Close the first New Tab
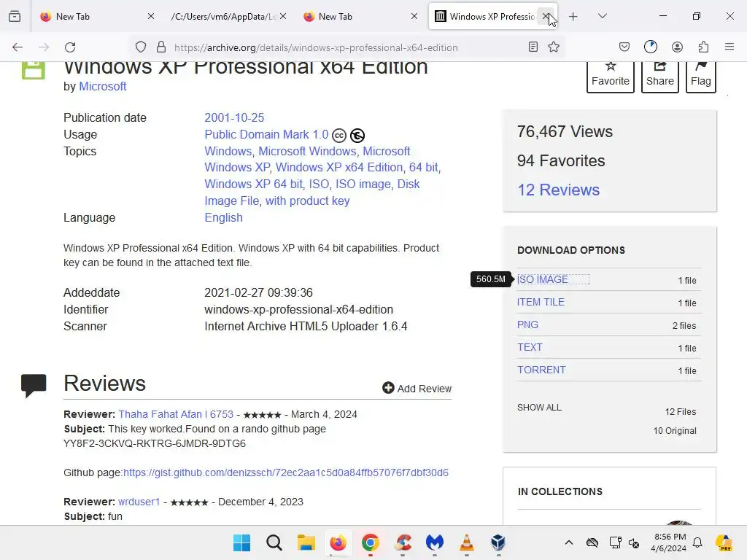The width and height of the screenshot is (747, 560). [x=151, y=16]
